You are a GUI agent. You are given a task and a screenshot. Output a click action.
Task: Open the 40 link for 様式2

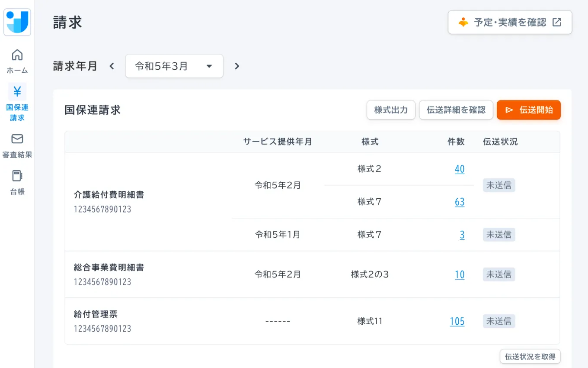point(460,169)
